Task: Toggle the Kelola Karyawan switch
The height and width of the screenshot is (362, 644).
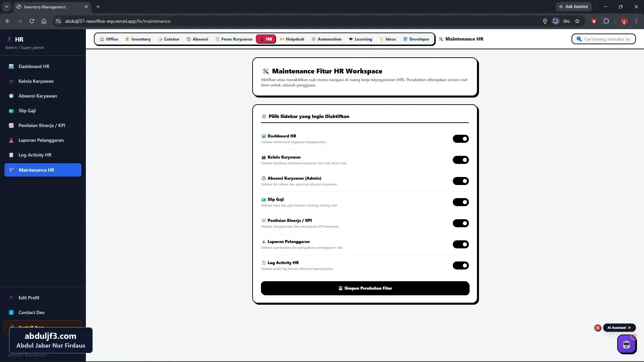Action: [x=461, y=160]
